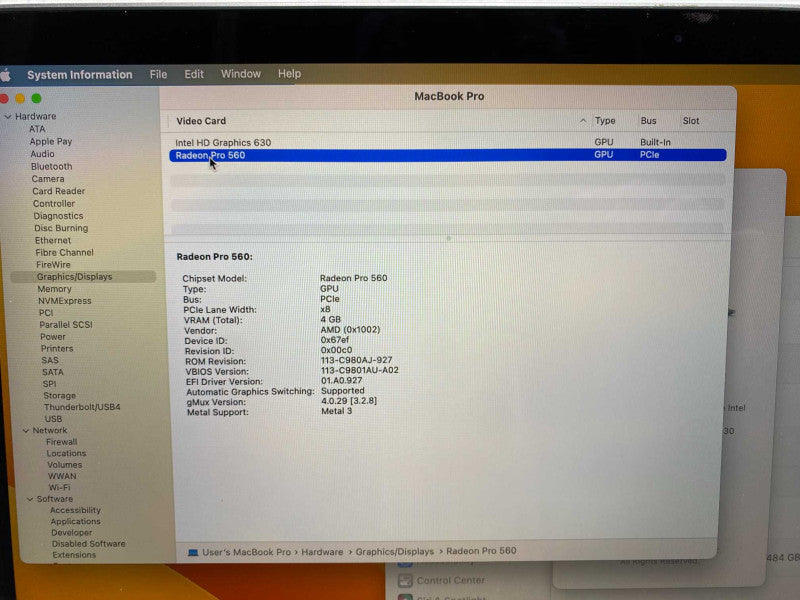The width and height of the screenshot is (800, 600).
Task: Click the laptop icon in path bar
Action: pos(193,553)
